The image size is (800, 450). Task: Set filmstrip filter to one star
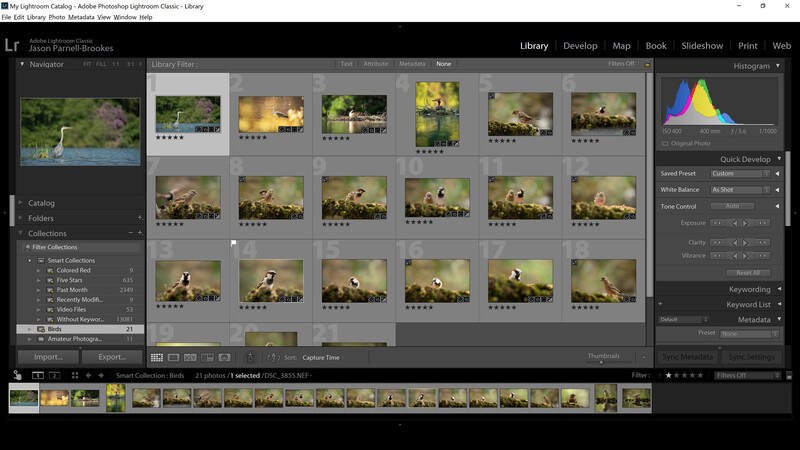click(x=668, y=376)
